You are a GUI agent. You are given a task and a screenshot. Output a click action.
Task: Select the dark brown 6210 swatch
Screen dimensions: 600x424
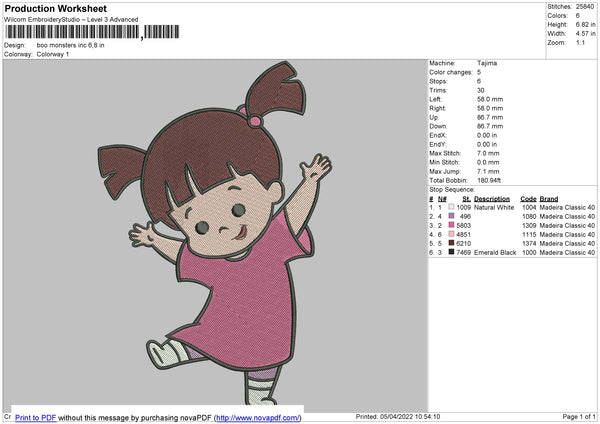(x=452, y=243)
